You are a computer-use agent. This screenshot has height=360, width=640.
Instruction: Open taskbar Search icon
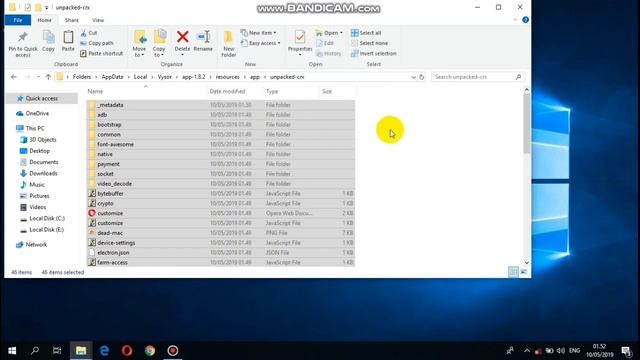(x=35, y=351)
